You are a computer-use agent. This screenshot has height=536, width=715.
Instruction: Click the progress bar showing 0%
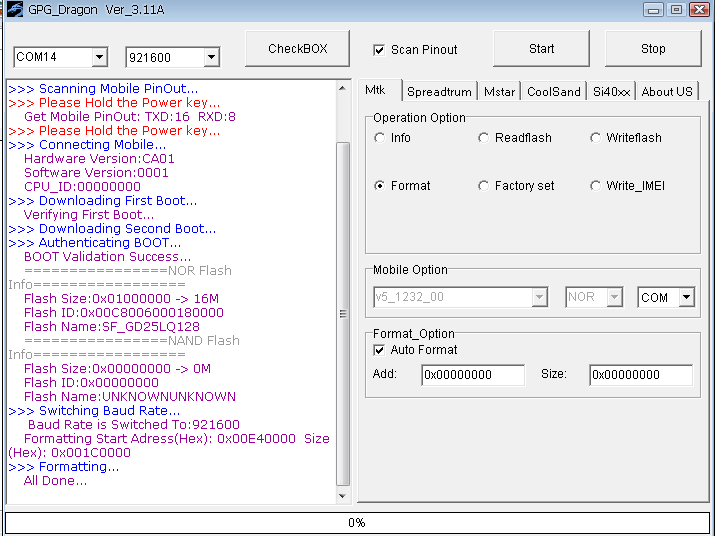[x=356, y=522]
